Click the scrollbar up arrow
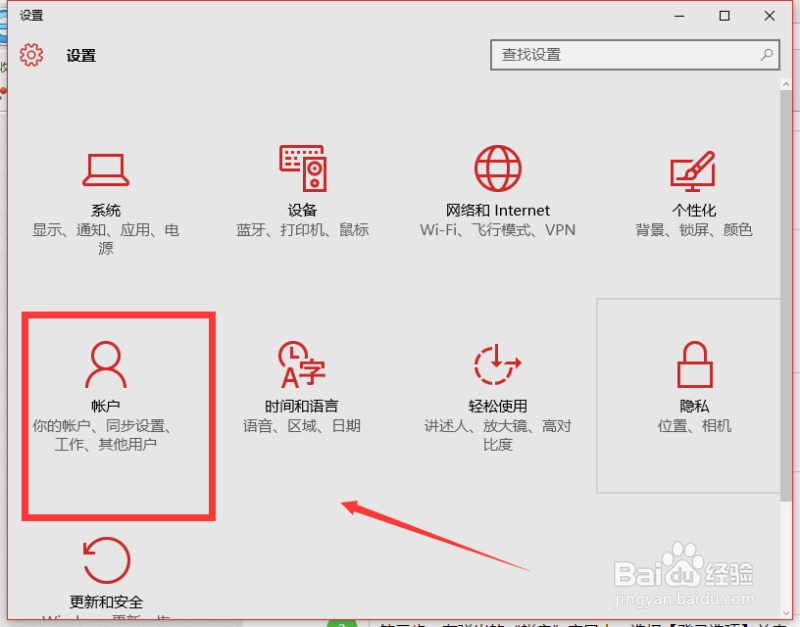The width and height of the screenshot is (800, 627). pyautogui.click(x=786, y=84)
